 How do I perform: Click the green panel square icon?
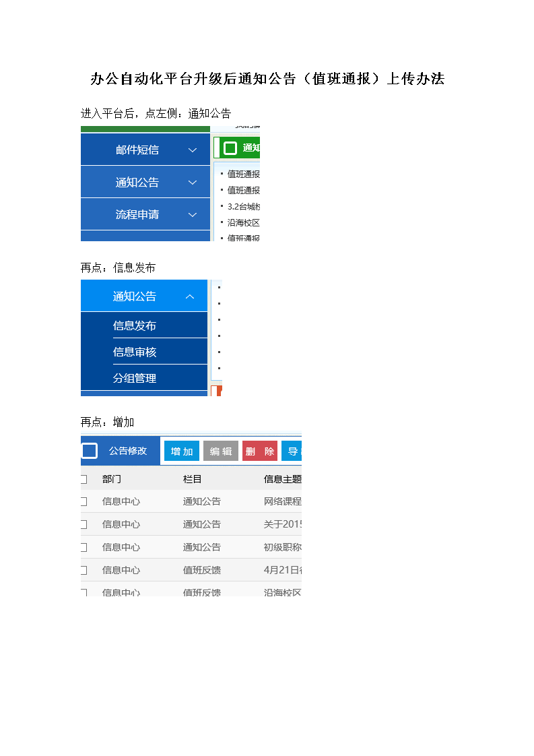pyautogui.click(x=230, y=148)
